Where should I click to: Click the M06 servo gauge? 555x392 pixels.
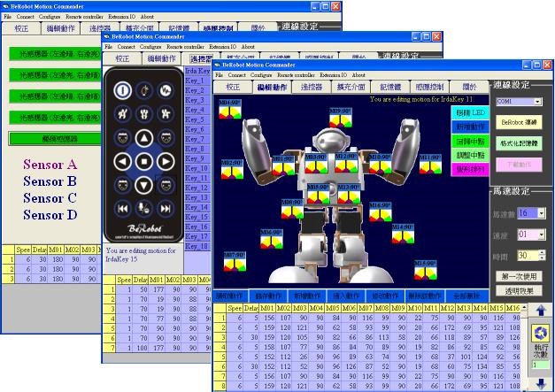coord(272,239)
